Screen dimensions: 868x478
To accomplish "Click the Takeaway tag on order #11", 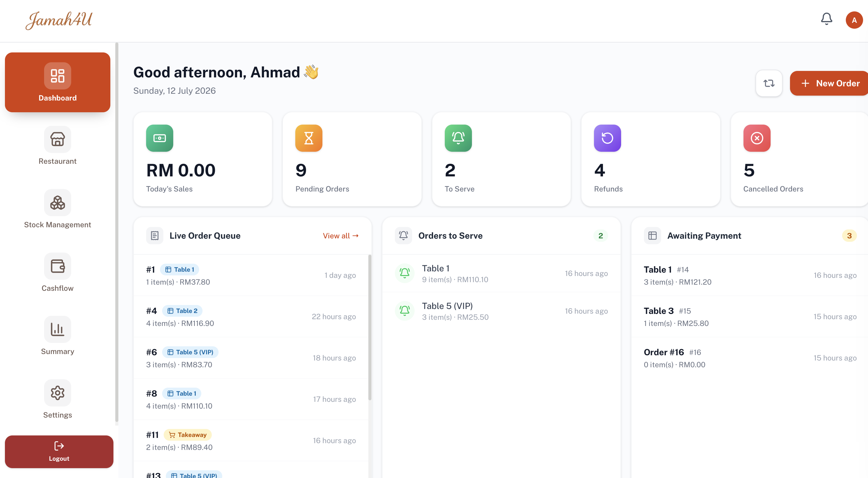I will pos(188,435).
